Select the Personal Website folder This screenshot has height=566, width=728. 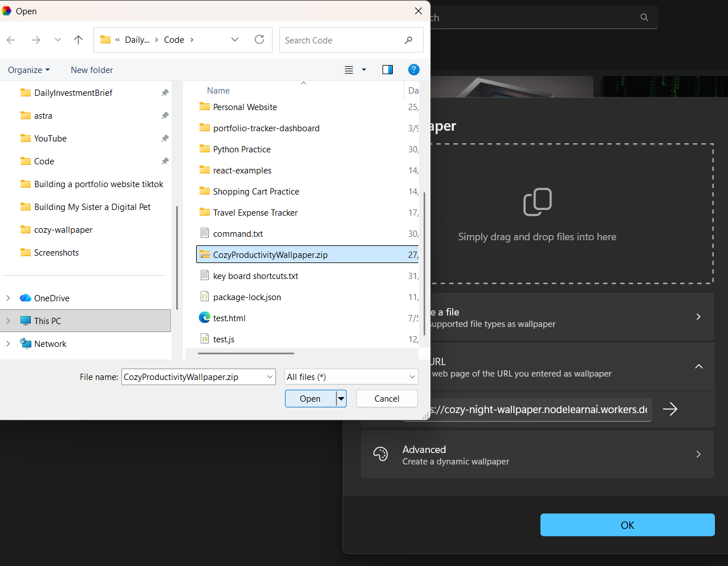245,107
